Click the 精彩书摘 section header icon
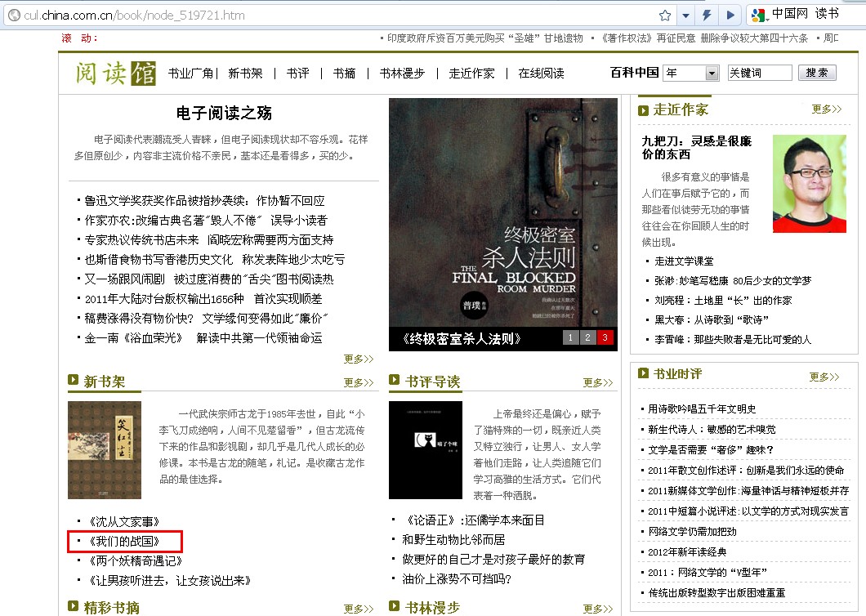866x616 pixels. pyautogui.click(x=73, y=605)
